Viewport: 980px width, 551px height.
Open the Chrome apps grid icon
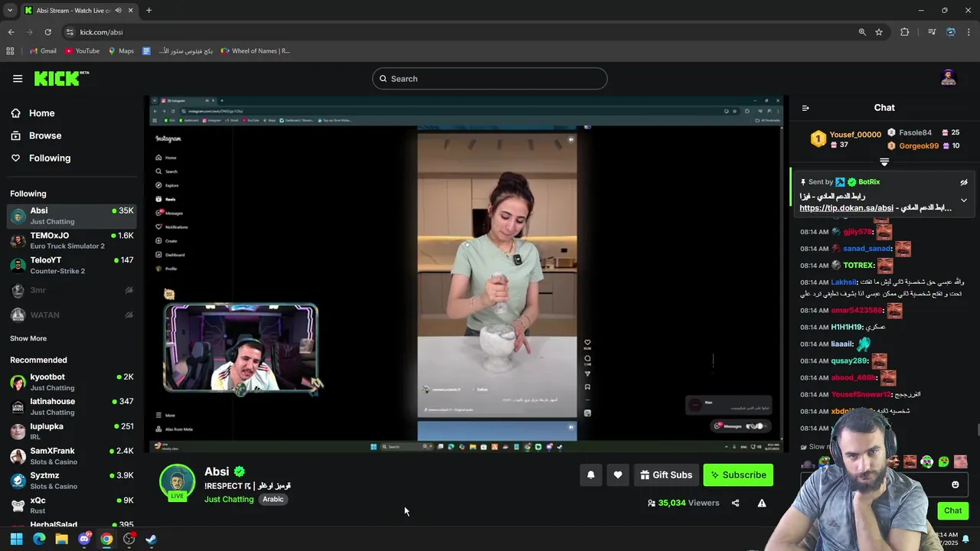coord(10,51)
